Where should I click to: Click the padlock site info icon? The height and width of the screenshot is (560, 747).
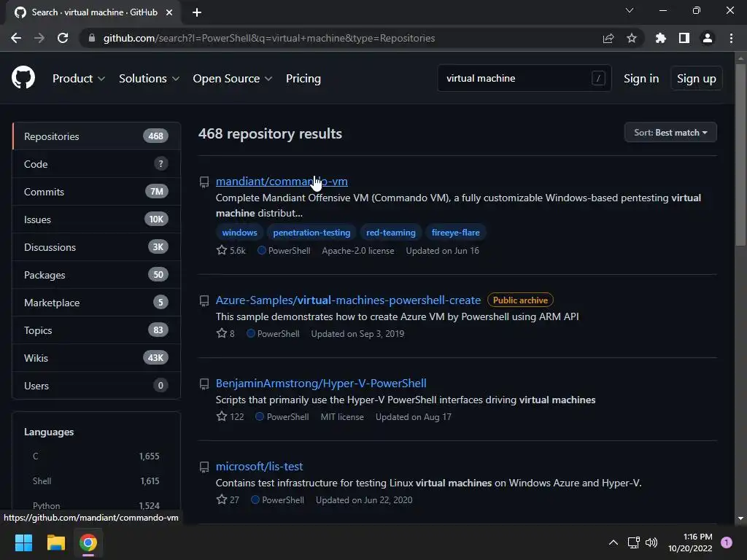[x=91, y=38]
